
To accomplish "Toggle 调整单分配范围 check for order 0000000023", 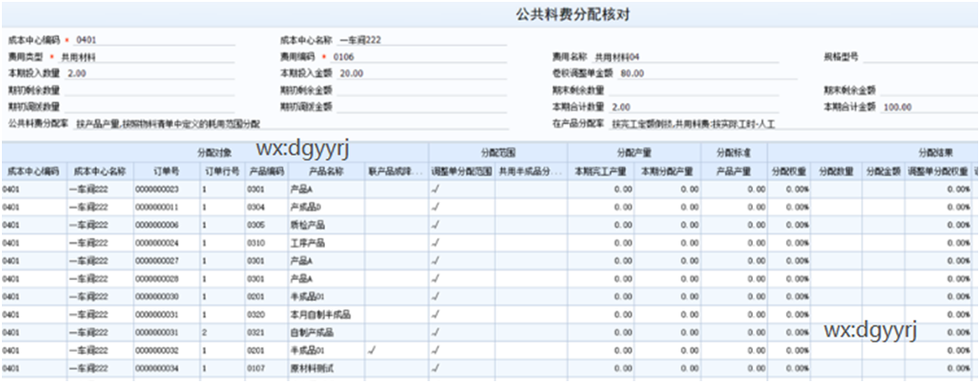I will (x=435, y=189).
